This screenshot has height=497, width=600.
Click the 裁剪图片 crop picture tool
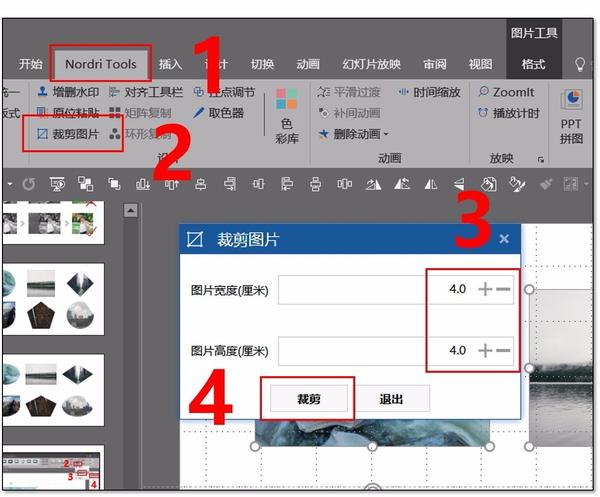click(x=68, y=134)
